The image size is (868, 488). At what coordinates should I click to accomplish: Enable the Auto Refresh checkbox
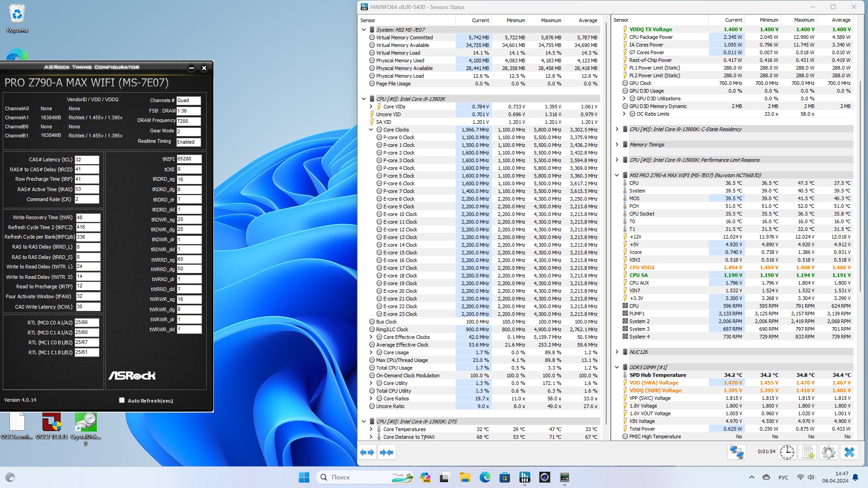[122, 400]
